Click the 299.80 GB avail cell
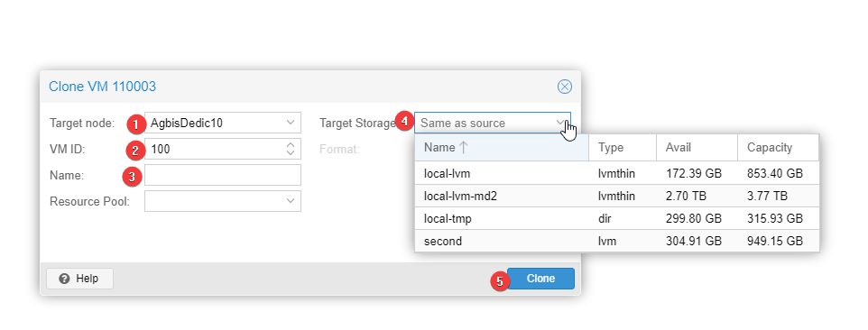 tap(697, 218)
